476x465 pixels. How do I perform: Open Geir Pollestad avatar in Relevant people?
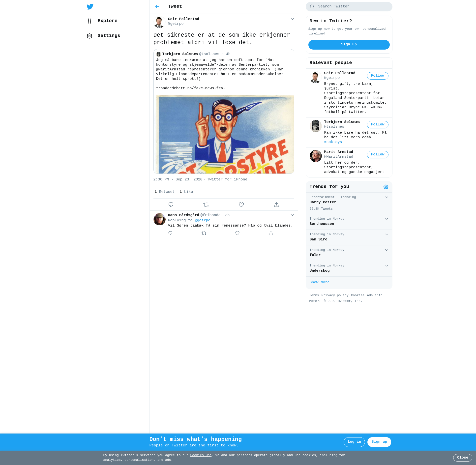(316, 77)
